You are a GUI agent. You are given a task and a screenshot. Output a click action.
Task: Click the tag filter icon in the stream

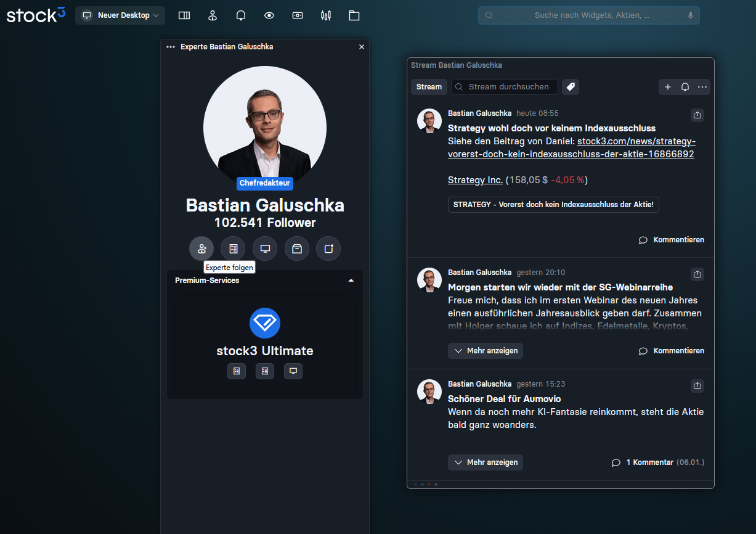[x=571, y=87]
